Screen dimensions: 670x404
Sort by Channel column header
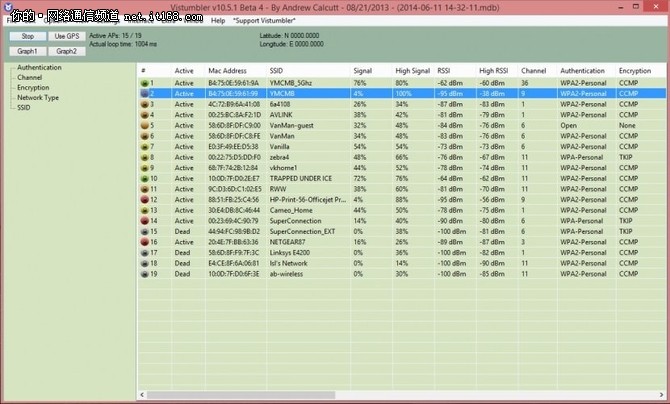tap(538, 71)
